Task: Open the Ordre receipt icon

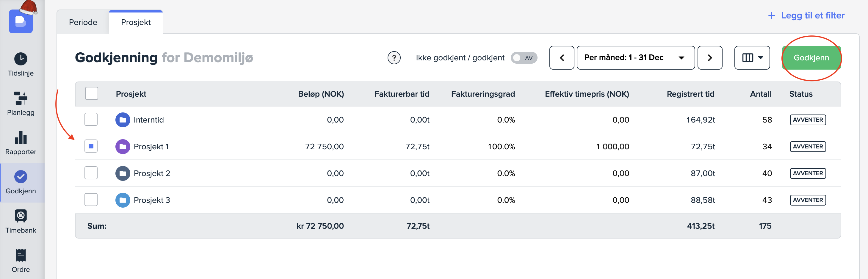Action: 21,256
